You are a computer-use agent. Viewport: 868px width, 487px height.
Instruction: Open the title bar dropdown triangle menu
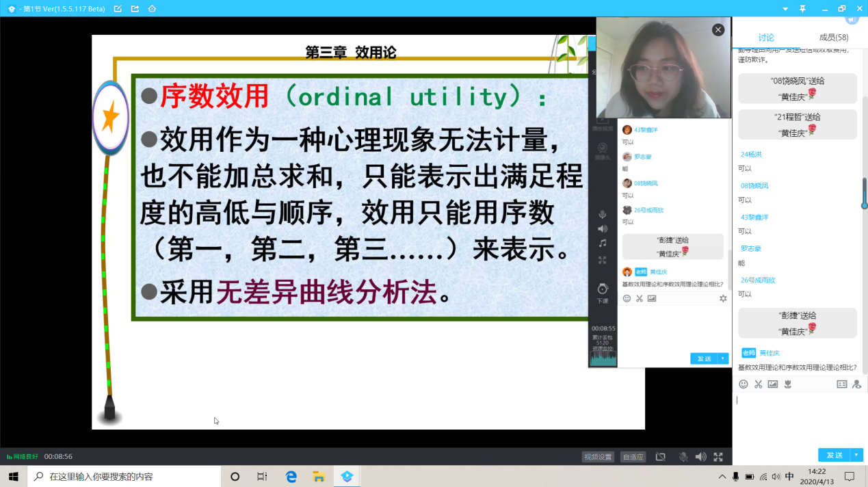pos(784,8)
